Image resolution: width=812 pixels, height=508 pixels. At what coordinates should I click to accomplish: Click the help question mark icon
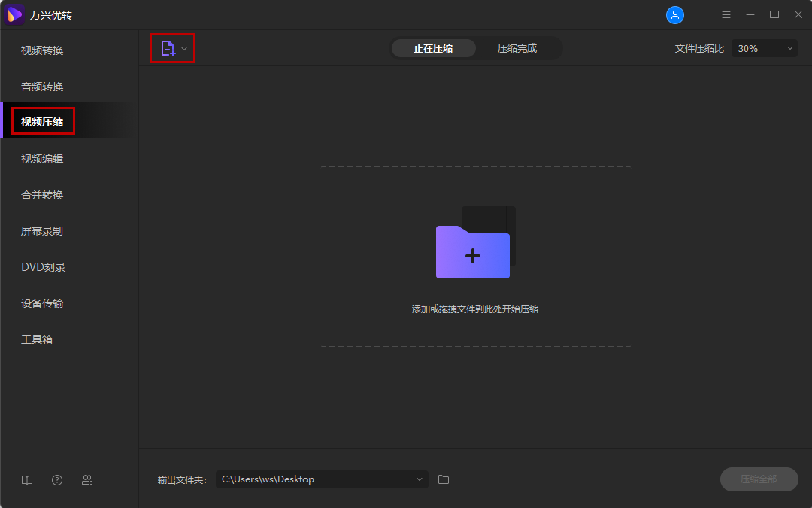coord(57,480)
